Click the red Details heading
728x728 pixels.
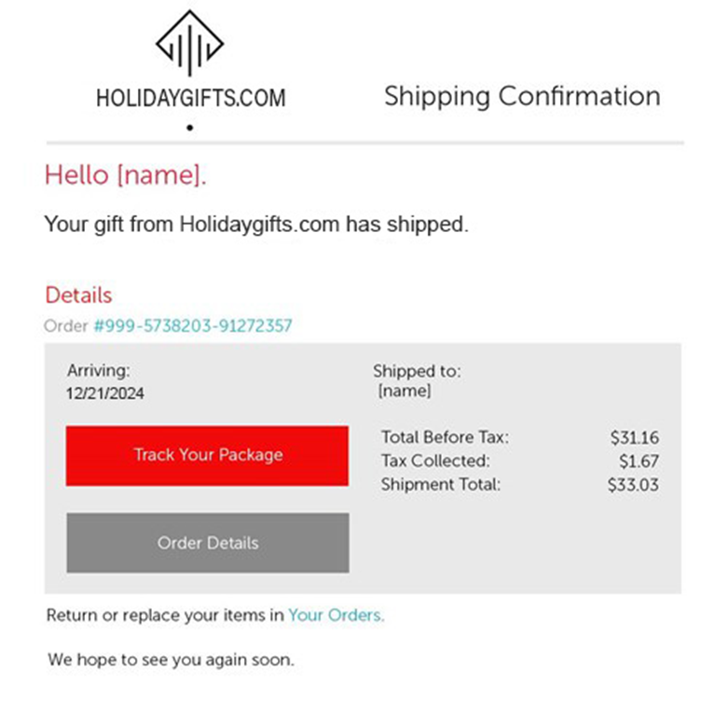(78, 295)
